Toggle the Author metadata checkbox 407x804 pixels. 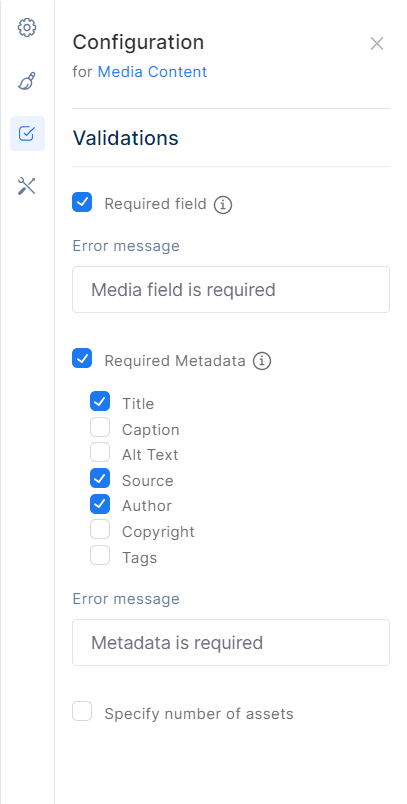coord(100,504)
